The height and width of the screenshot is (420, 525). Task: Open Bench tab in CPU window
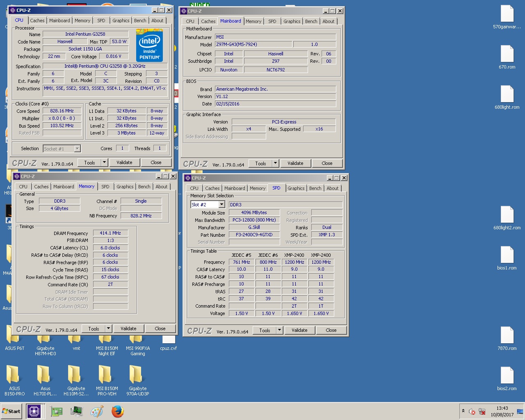[140, 21]
